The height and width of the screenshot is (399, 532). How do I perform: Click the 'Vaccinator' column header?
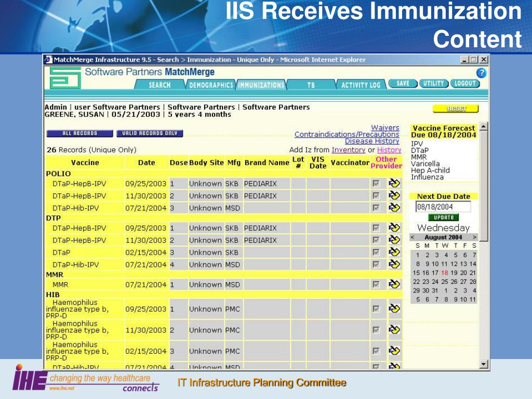click(x=350, y=163)
